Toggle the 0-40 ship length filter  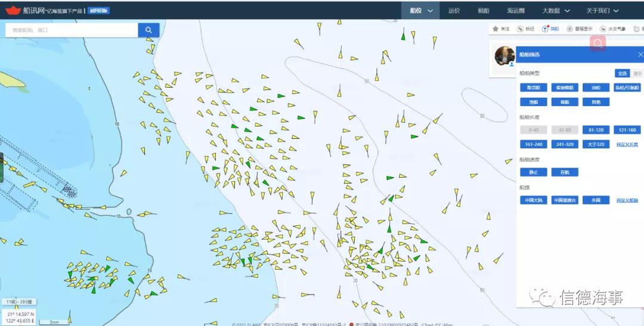533,130
